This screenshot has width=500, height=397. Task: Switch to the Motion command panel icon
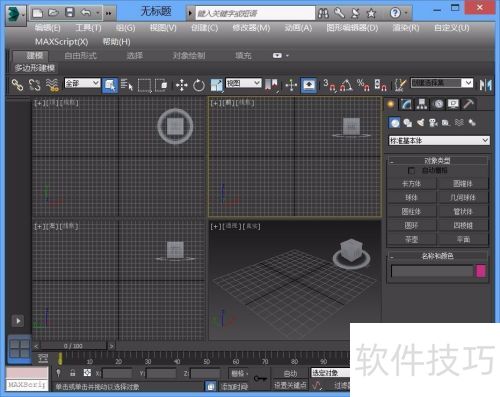438,104
